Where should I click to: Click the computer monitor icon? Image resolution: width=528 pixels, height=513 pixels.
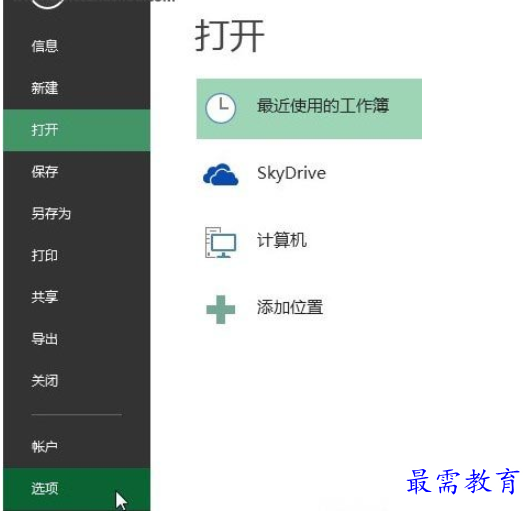[221, 242]
